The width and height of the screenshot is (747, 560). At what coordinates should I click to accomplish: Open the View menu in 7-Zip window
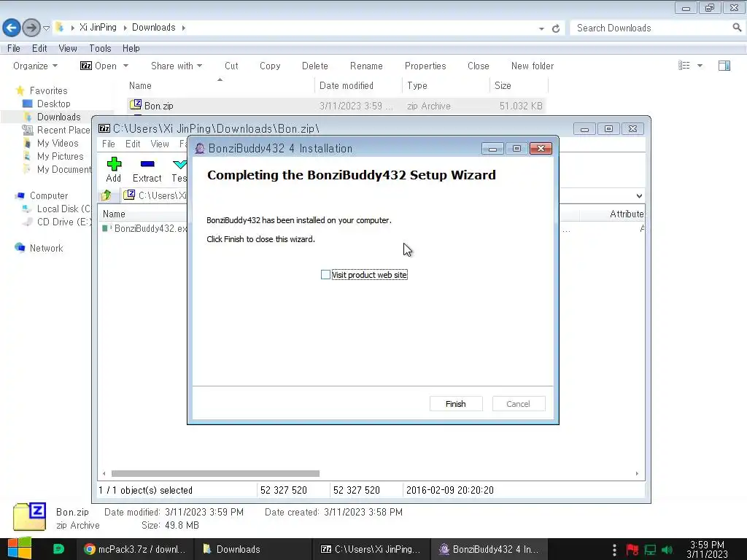coord(160,144)
